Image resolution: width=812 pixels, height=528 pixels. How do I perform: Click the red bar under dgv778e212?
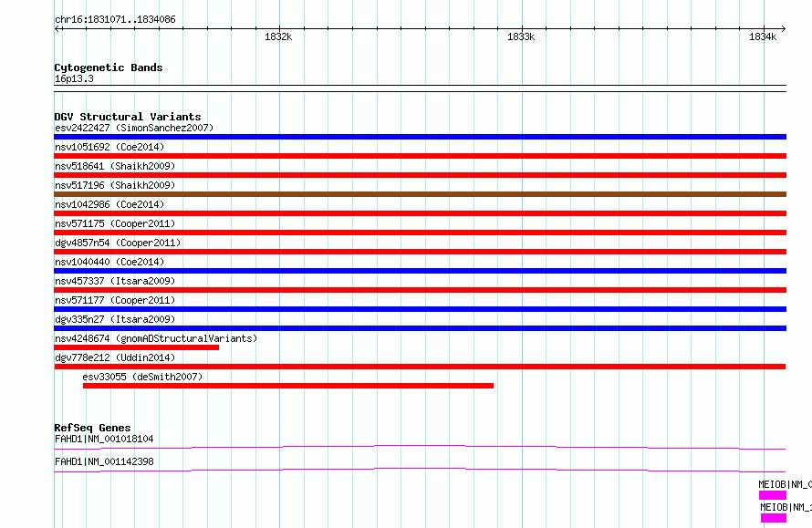[420, 367]
